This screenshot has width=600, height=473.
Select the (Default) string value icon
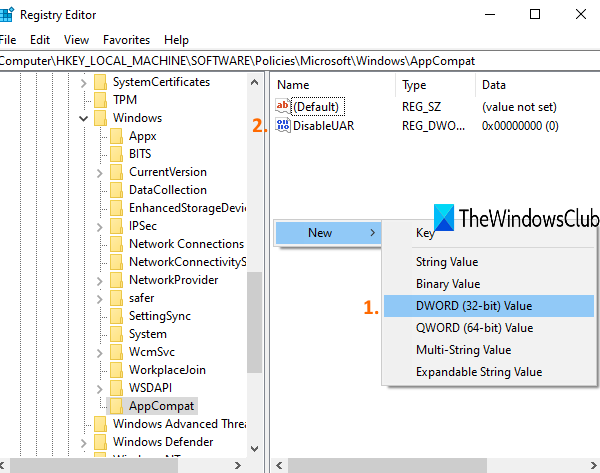[x=283, y=106]
